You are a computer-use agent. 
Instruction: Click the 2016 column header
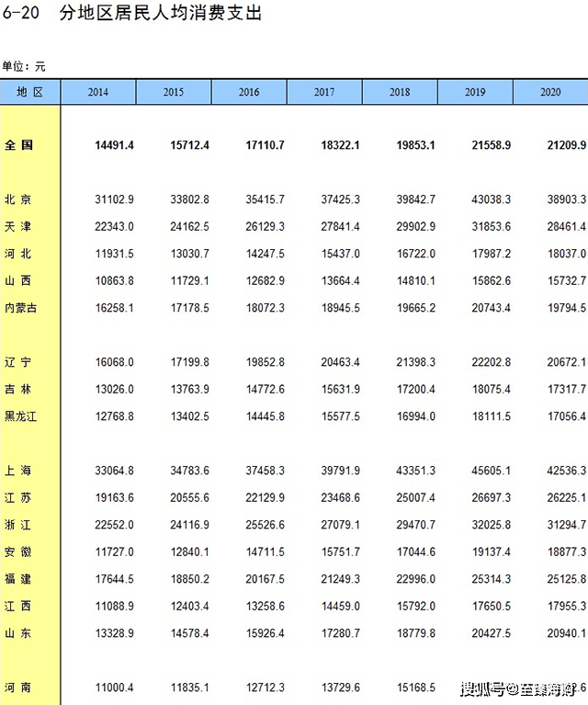coord(249,92)
